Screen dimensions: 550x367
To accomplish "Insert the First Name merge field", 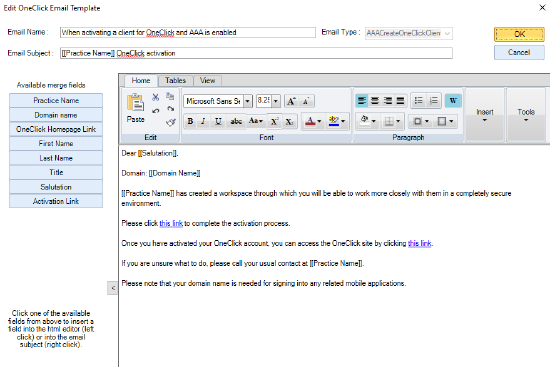I will [56, 144].
